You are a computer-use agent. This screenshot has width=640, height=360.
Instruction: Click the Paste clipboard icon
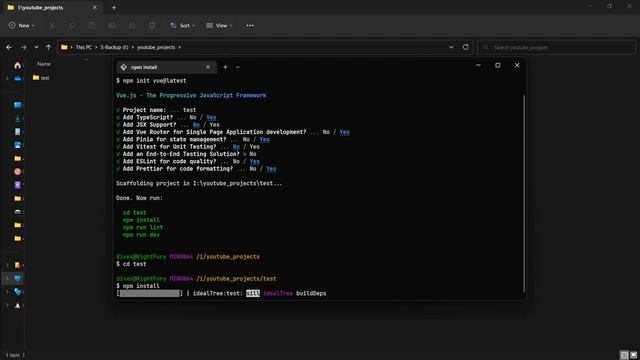(92, 25)
